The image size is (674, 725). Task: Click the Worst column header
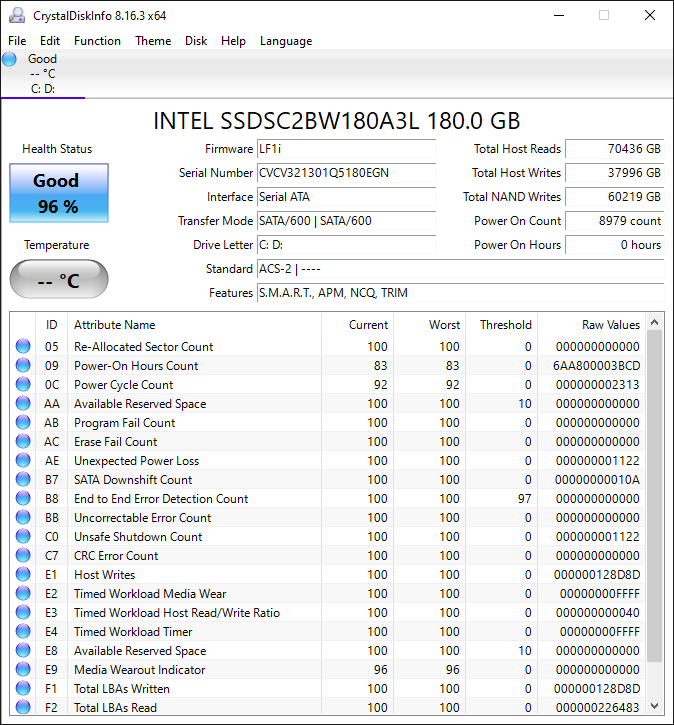pyautogui.click(x=429, y=325)
